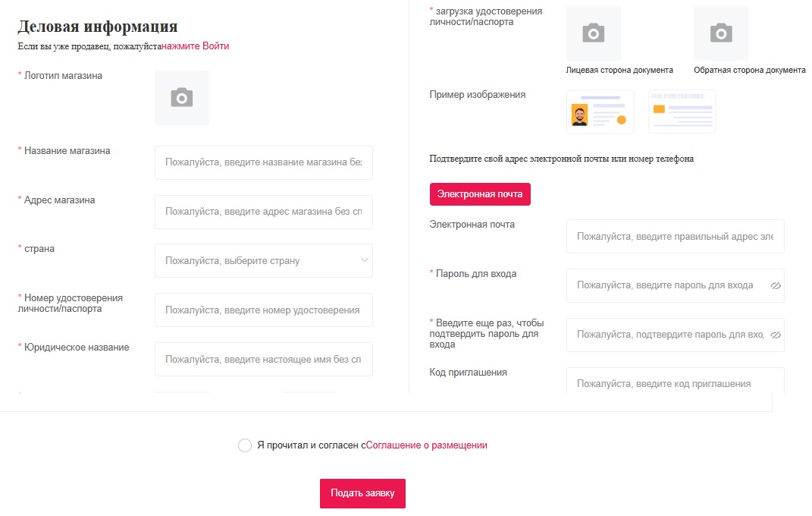Image resolution: width=812 pixels, height=516 pixels.
Task: Click into the store address field
Action: tap(263, 212)
